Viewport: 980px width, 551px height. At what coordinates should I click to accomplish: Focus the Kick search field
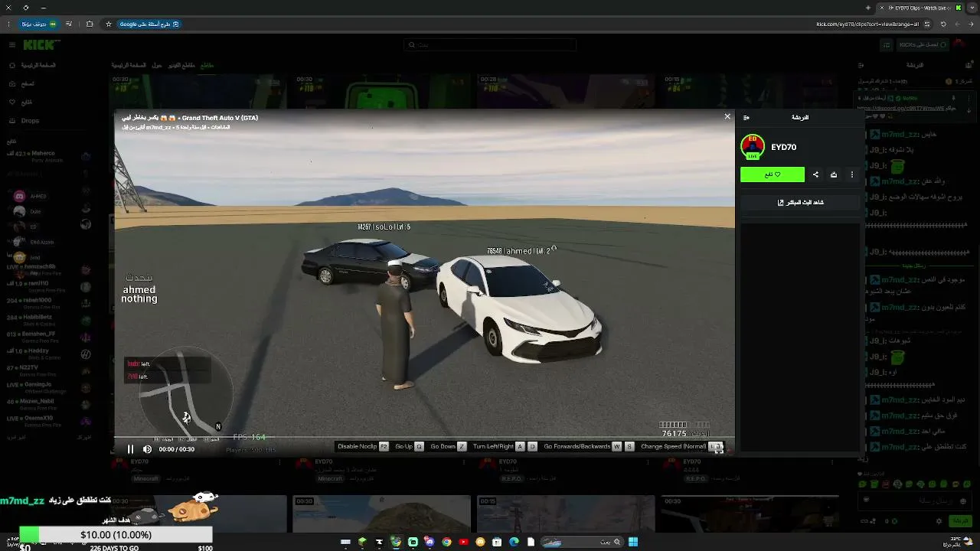pos(490,45)
